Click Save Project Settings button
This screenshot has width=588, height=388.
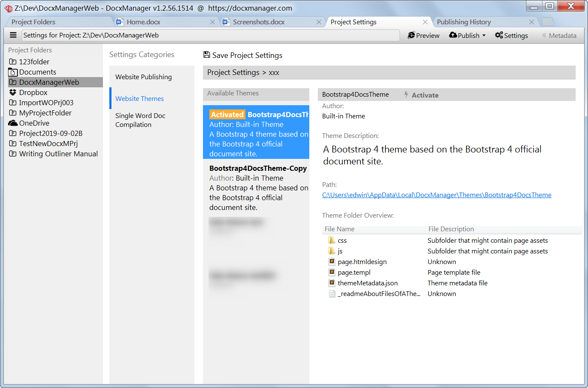(x=243, y=55)
